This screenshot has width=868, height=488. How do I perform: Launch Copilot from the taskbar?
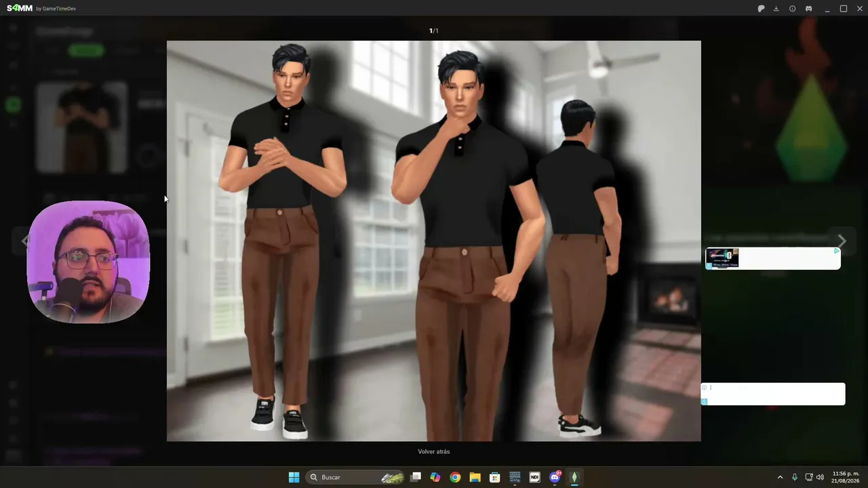point(435,477)
